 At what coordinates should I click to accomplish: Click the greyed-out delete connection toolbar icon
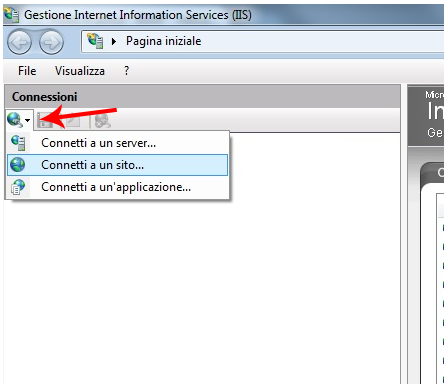tap(102, 120)
